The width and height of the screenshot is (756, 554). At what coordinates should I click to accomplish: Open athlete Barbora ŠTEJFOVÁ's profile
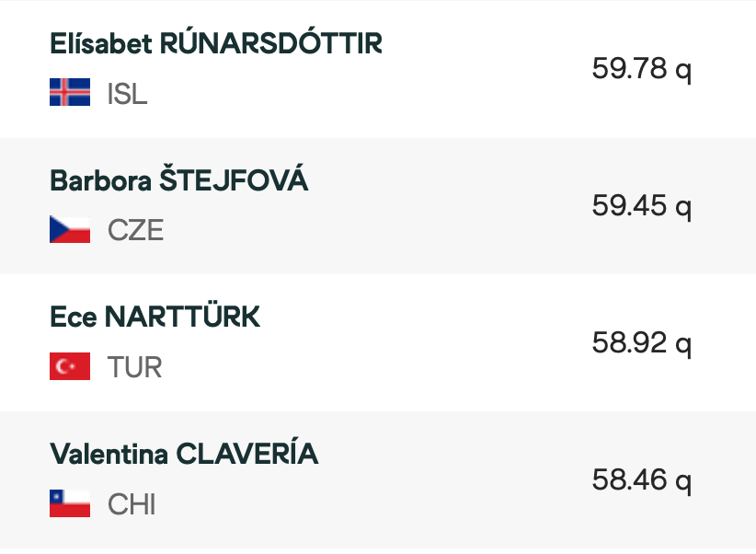(178, 180)
